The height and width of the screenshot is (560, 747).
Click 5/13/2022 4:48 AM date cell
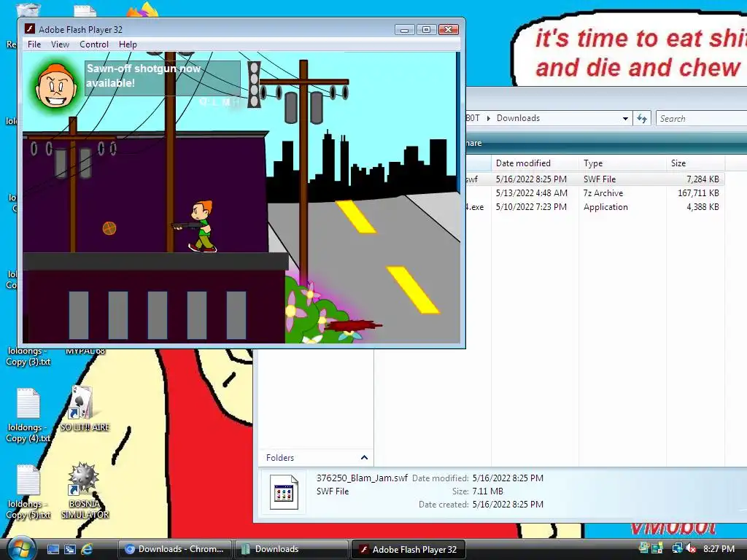(531, 192)
